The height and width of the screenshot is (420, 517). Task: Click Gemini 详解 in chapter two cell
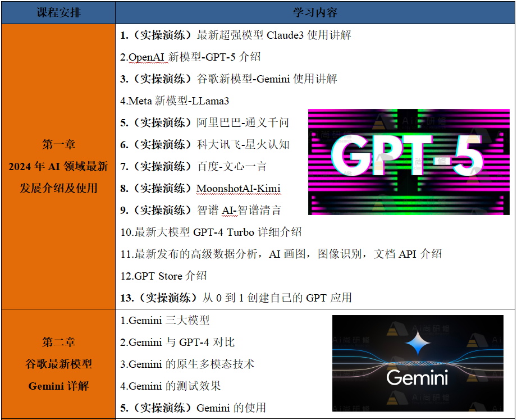(58, 386)
